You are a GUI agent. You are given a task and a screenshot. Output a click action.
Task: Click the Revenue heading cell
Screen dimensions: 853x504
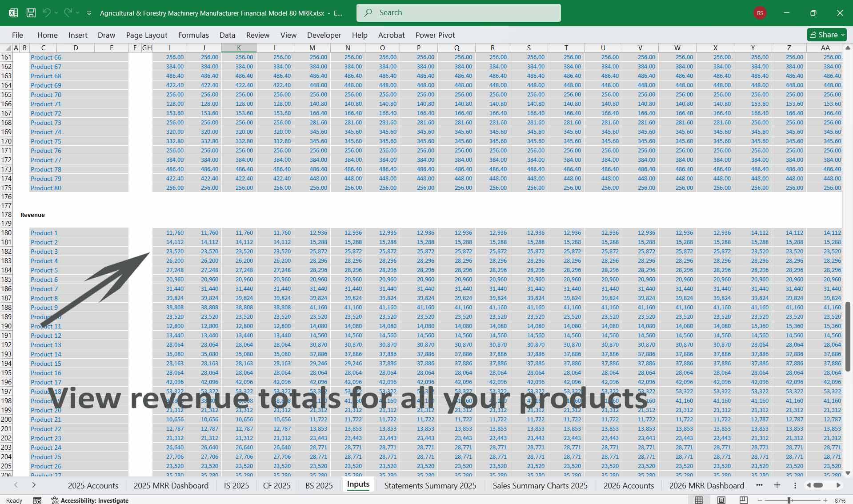(x=32, y=215)
